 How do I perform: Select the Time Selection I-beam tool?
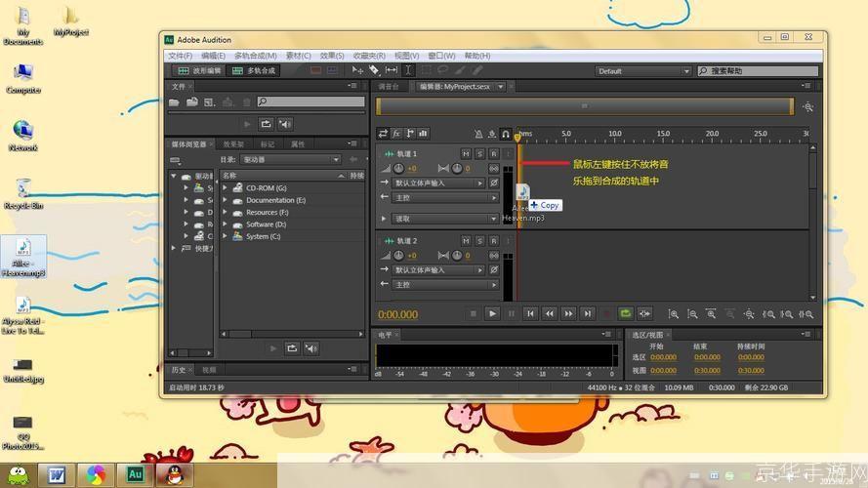click(x=408, y=70)
